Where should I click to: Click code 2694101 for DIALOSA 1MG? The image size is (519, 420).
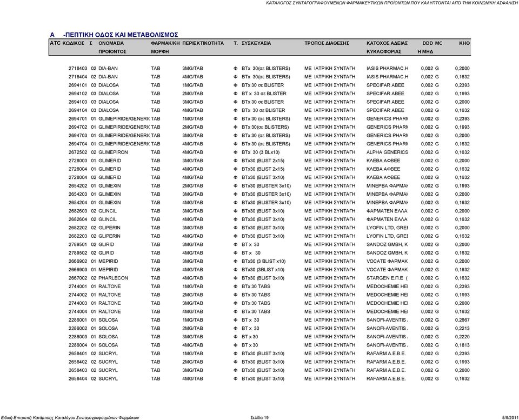tap(78, 85)
